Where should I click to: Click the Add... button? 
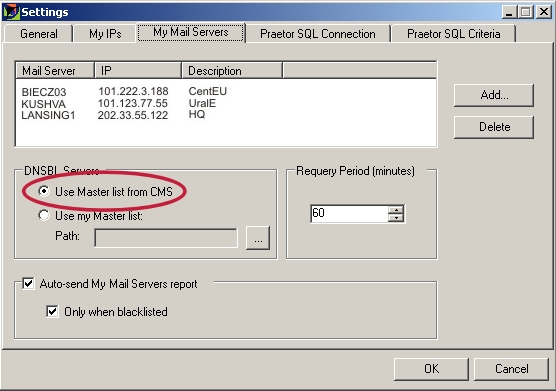(x=494, y=95)
